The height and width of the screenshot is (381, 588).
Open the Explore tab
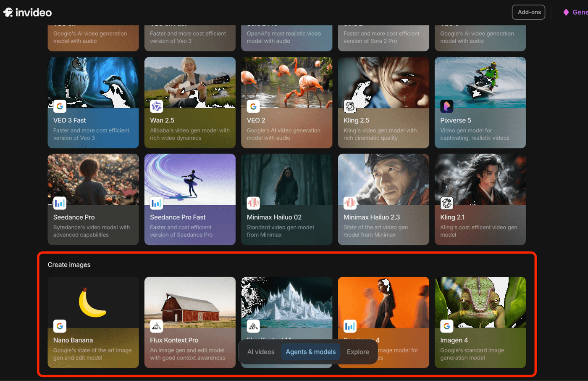(x=357, y=352)
